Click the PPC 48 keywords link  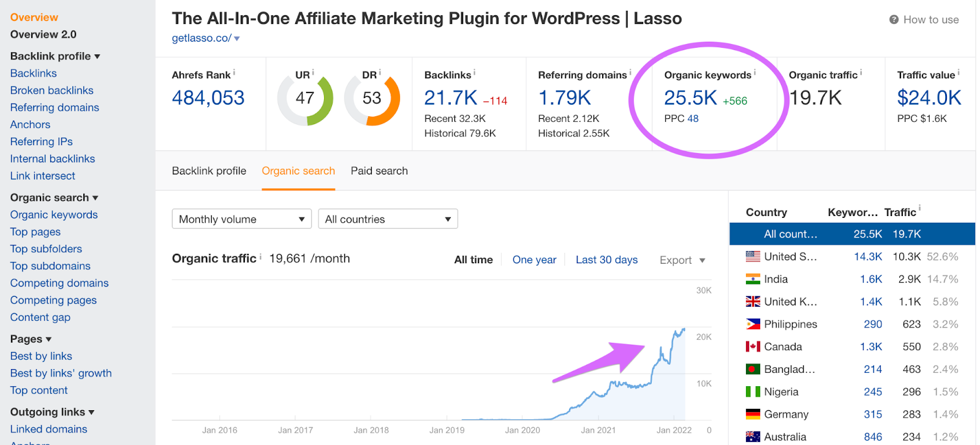tap(693, 119)
